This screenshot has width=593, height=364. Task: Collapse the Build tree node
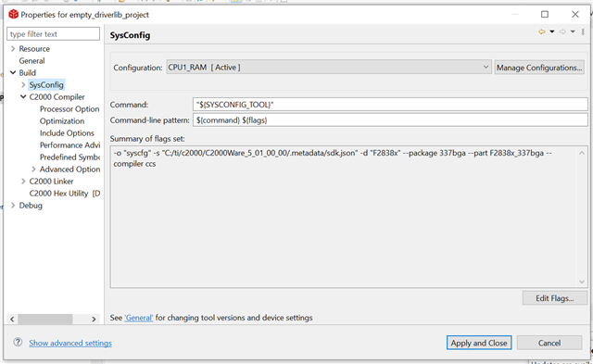click(x=13, y=72)
